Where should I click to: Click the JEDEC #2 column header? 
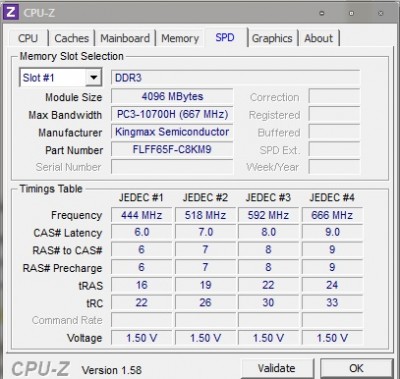tap(205, 198)
